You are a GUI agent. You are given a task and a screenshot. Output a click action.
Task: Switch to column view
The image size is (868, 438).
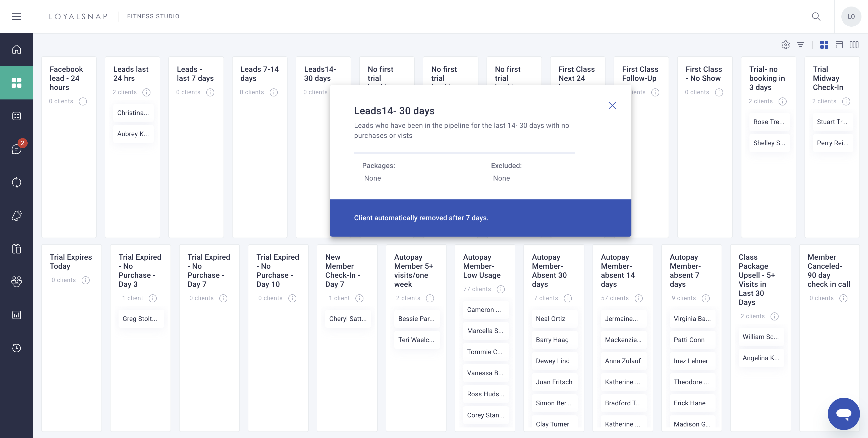854,44
